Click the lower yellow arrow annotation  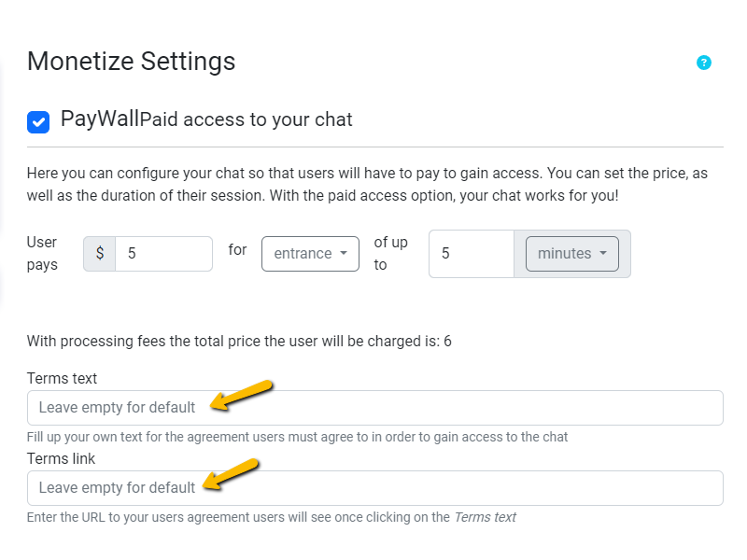(x=231, y=473)
